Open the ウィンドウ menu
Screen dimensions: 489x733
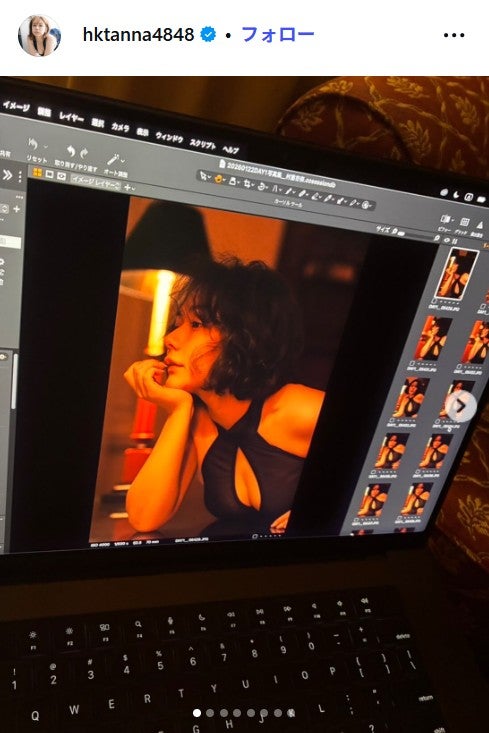pos(169,137)
